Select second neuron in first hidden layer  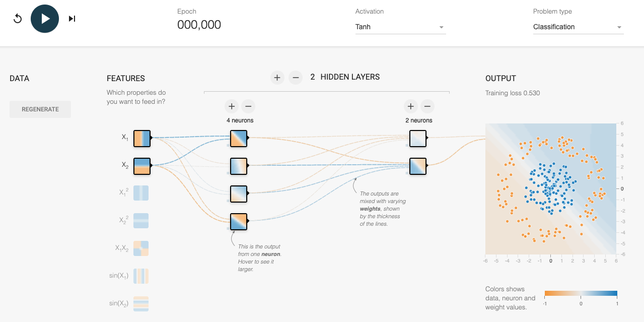click(x=239, y=166)
